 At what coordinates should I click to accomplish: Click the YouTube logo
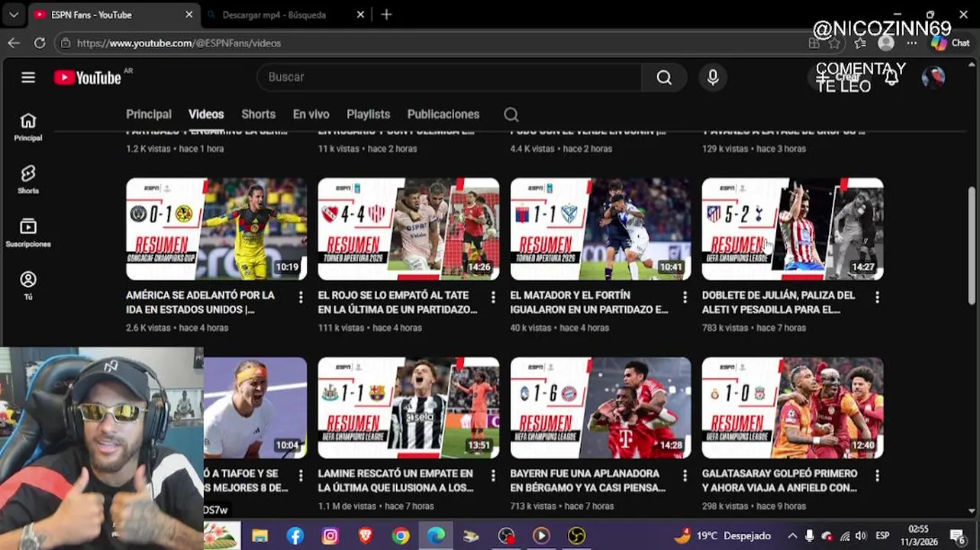pos(88,78)
